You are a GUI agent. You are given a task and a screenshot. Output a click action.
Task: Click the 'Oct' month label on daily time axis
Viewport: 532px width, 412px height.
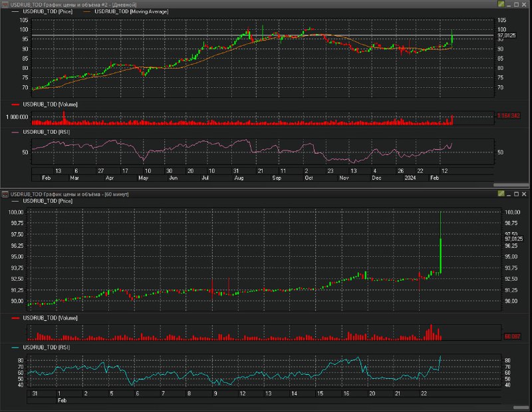(309, 178)
